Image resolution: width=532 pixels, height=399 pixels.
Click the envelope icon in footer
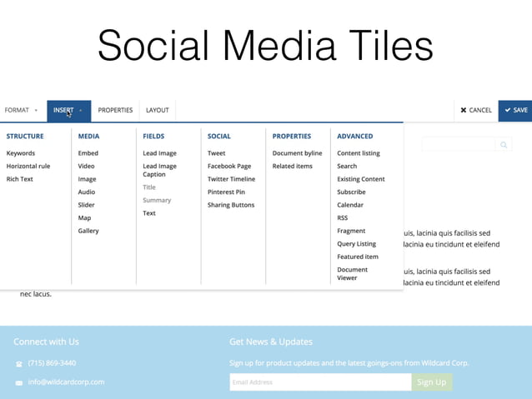tap(19, 382)
